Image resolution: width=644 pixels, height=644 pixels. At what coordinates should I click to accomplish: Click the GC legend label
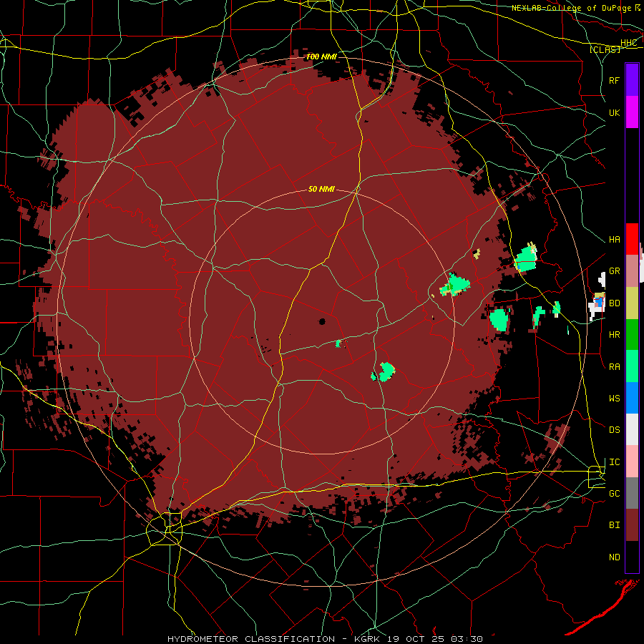coord(615,493)
